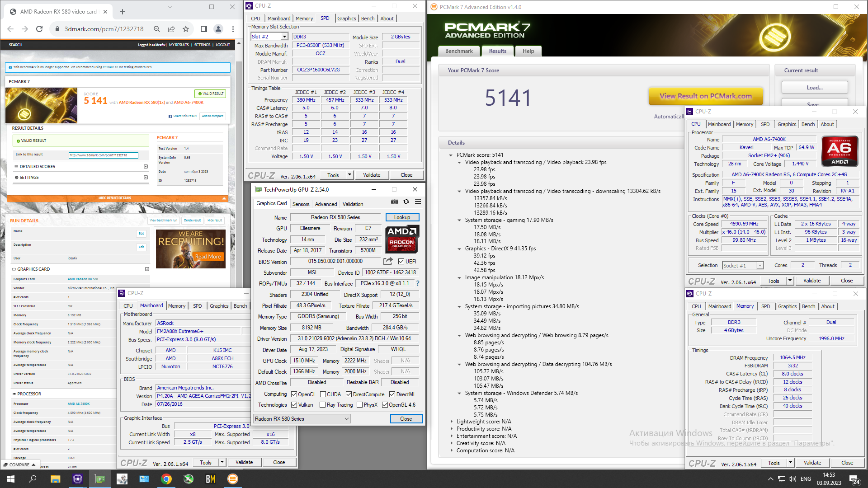The height and width of the screenshot is (488, 868).
Task: Click the Bus Interface question mark
Action: pyautogui.click(x=417, y=284)
